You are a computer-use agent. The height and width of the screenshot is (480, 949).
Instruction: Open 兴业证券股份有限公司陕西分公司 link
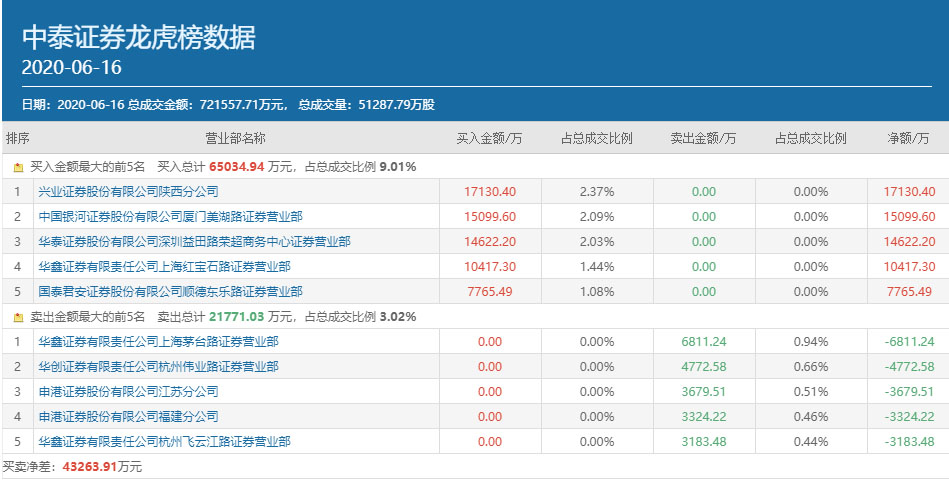128,191
